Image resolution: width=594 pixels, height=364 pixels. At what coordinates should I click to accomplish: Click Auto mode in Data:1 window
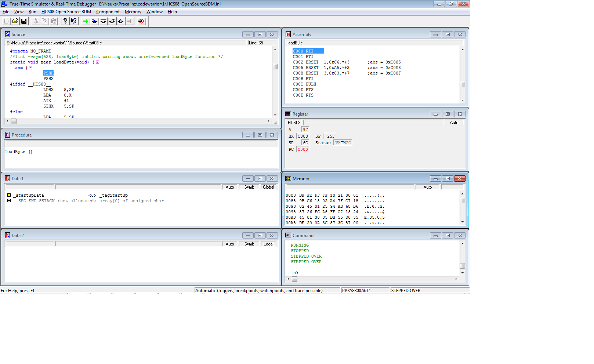230,187
